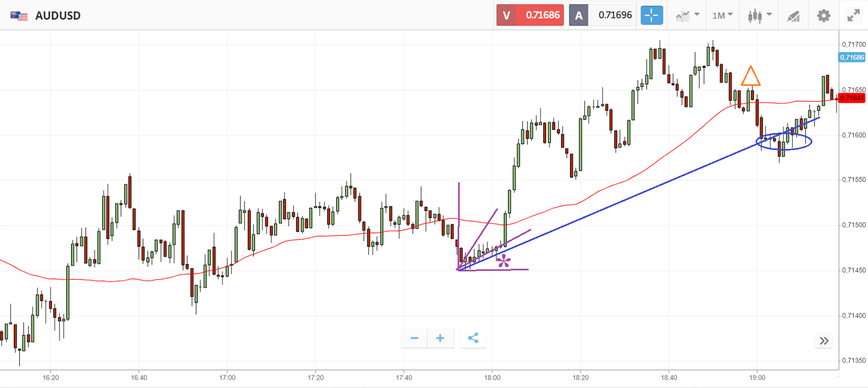Toggle the blue crosshair cursor button
868x388 pixels.
click(652, 15)
